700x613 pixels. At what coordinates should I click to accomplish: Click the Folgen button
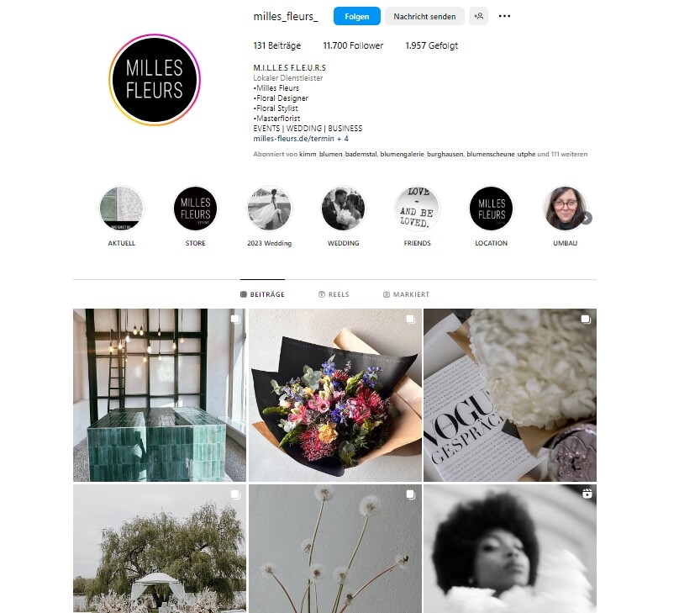pos(356,16)
